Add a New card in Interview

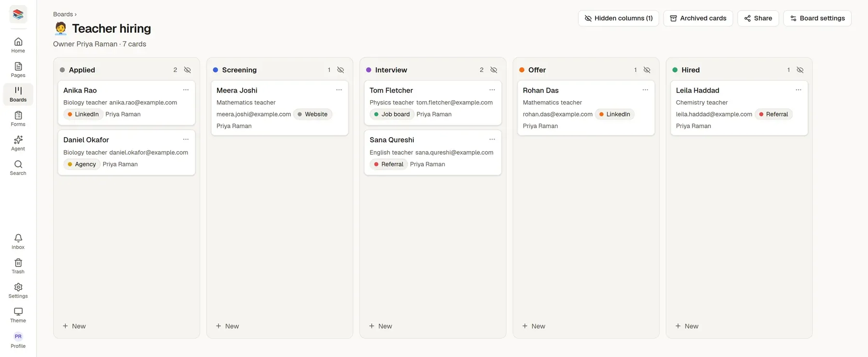pos(380,326)
